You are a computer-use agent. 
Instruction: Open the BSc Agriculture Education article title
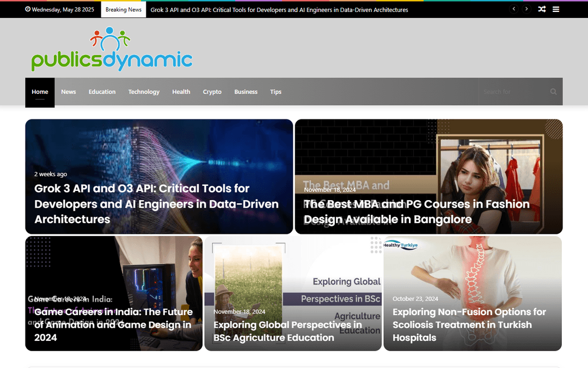pos(287,331)
